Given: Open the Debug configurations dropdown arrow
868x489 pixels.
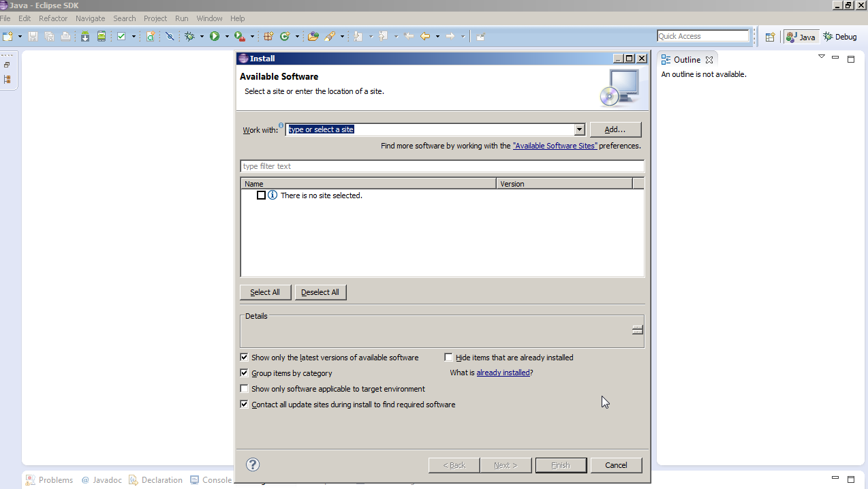Looking at the screenshot, I should [202, 36].
